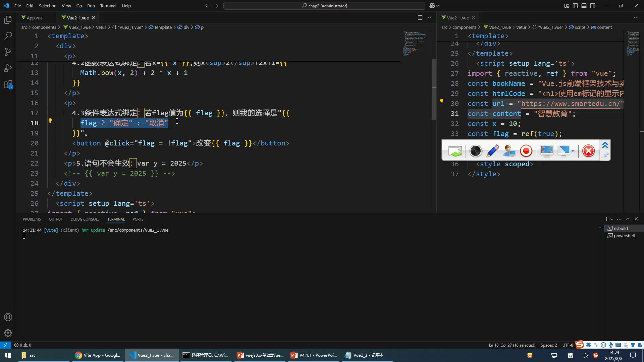
Task: Click the black camera lens screenshot icon
Action: point(475,151)
